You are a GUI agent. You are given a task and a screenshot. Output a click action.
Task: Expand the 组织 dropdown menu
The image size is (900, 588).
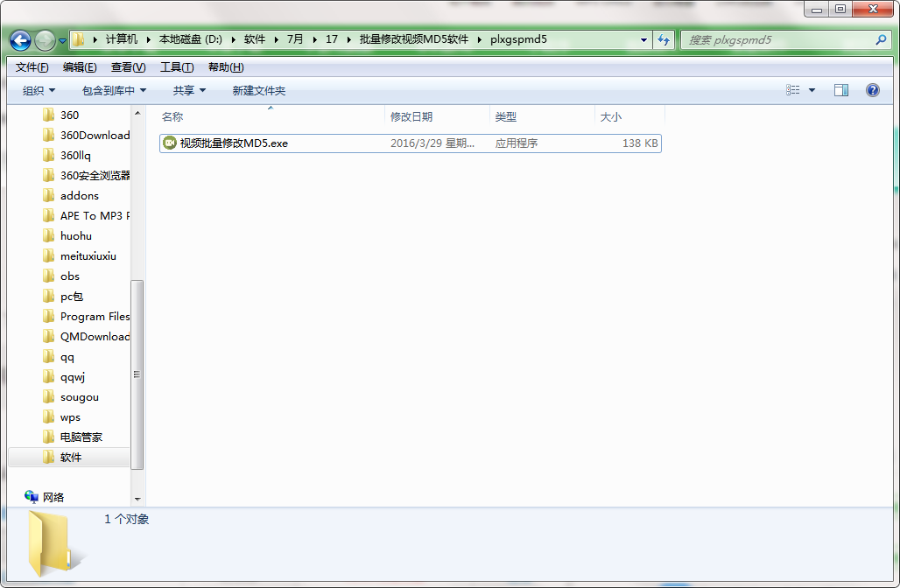39,91
